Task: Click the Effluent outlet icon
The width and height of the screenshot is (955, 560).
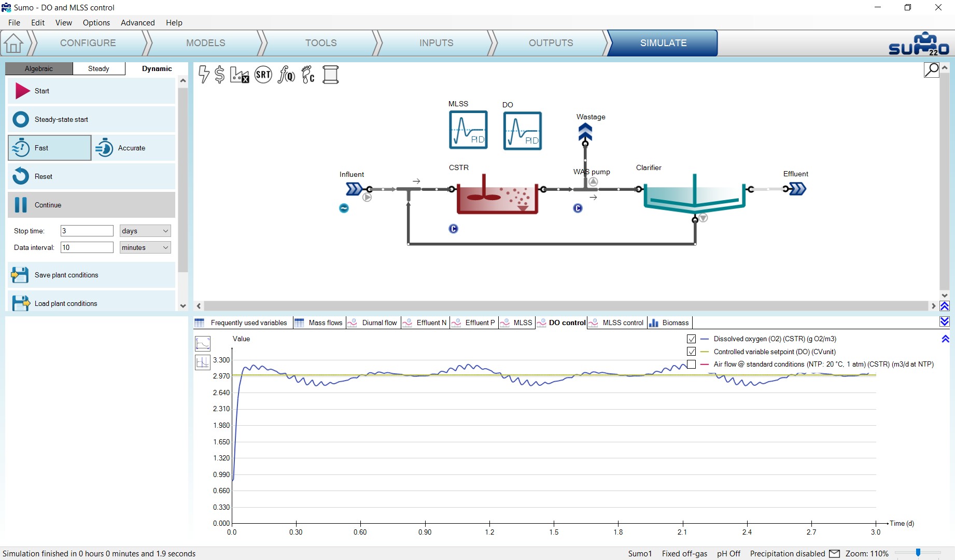Action: pyautogui.click(x=797, y=189)
